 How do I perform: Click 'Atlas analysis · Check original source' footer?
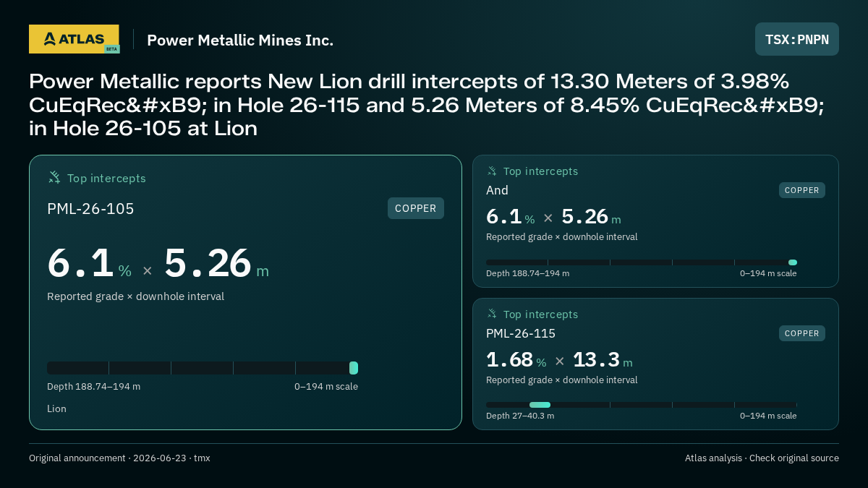click(x=762, y=458)
